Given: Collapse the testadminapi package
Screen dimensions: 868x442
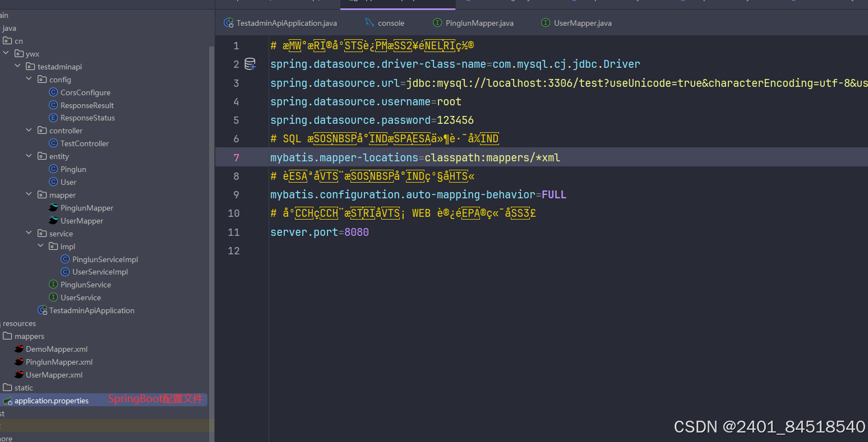Looking at the screenshot, I should (x=17, y=66).
